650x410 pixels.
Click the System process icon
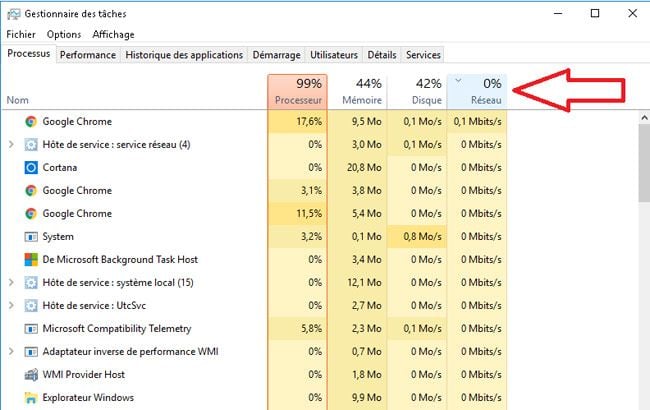click(x=31, y=237)
